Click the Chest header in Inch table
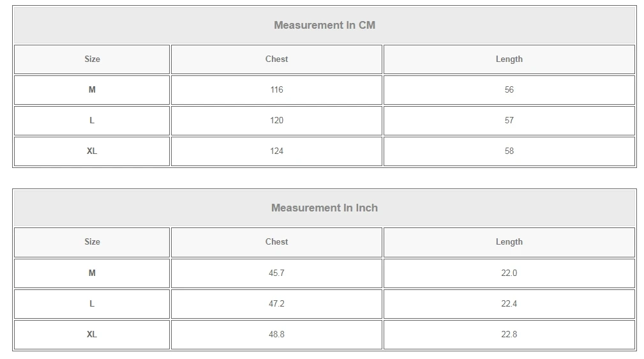Image resolution: width=644 pixels, height=359 pixels. coord(276,242)
